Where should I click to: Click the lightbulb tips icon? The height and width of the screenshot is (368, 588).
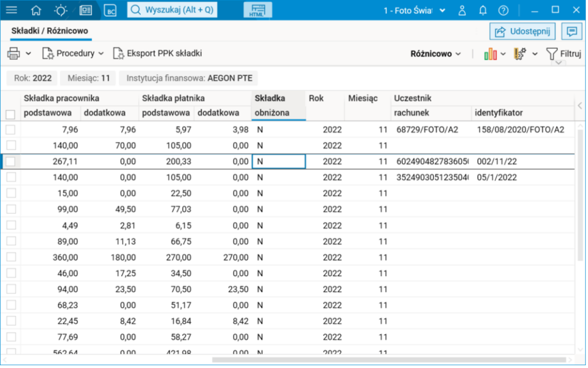[60, 10]
